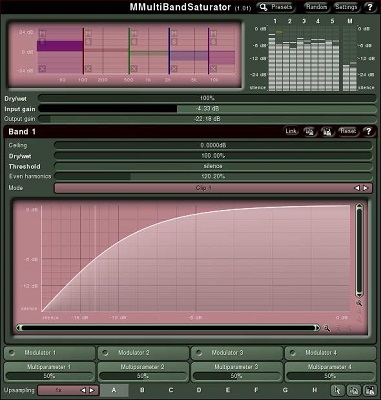
Task: Switch to preset slot G
Action: [285, 390]
